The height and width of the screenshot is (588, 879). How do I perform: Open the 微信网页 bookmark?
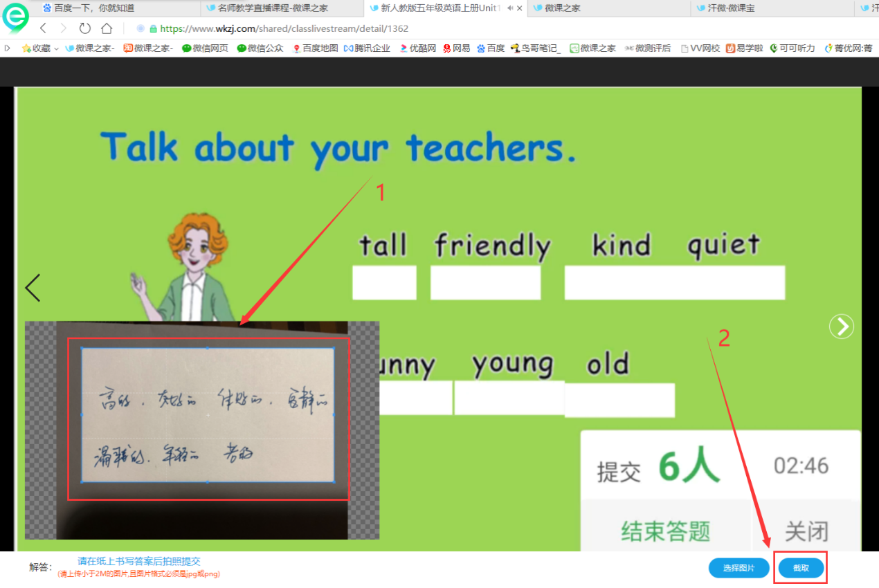[x=205, y=48]
